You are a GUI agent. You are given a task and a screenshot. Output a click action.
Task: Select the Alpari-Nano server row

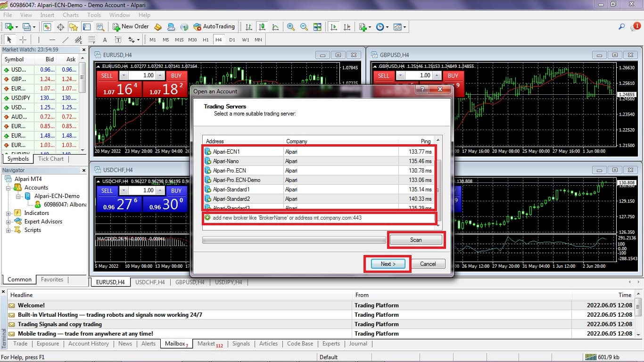319,161
